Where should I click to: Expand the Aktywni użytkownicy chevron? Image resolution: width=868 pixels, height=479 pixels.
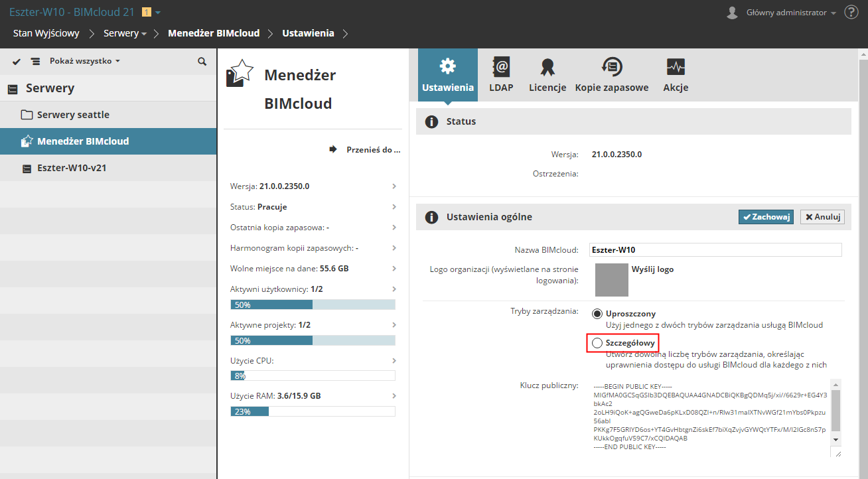click(394, 289)
